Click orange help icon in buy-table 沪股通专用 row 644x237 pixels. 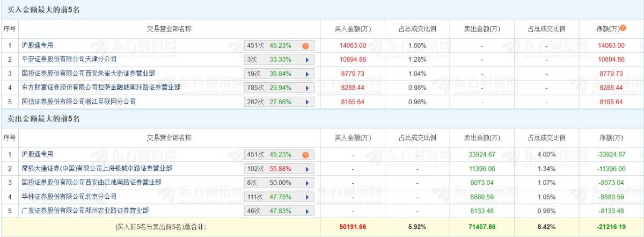305,46
